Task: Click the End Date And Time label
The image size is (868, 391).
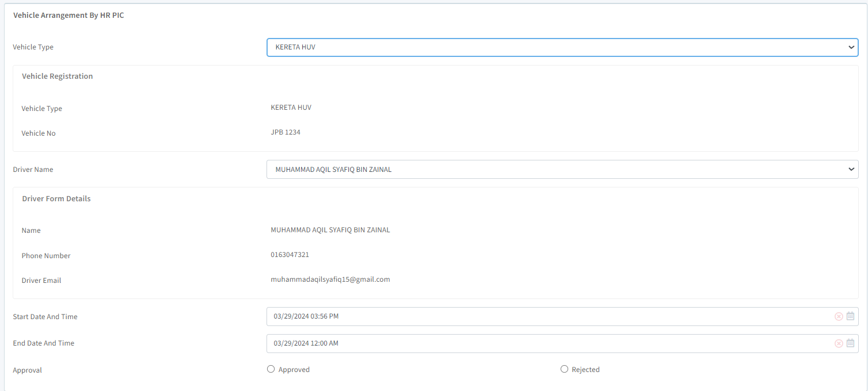Action: pos(43,343)
